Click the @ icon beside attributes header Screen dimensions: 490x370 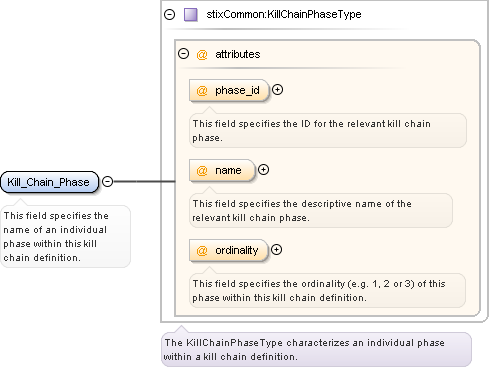coord(202,54)
